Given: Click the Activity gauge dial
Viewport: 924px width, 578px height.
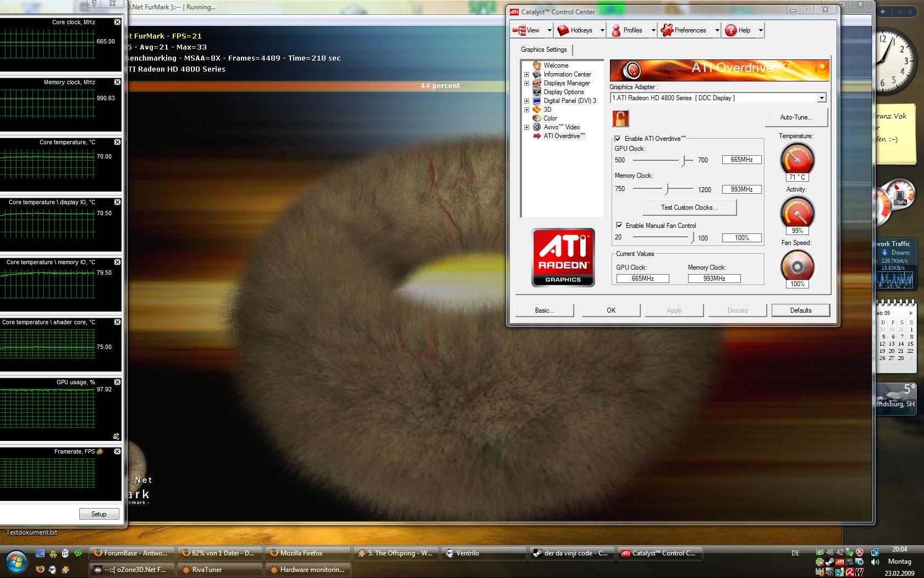Looking at the screenshot, I should tap(797, 212).
